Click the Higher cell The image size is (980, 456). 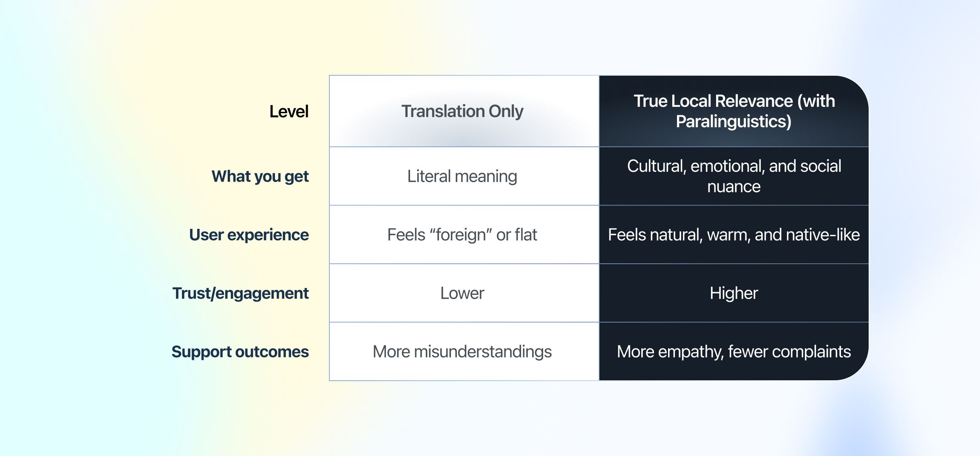[734, 293]
